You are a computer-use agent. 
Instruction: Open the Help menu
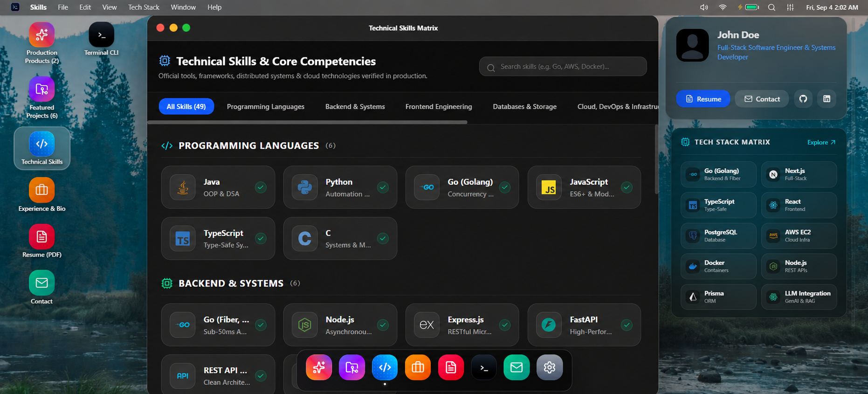[x=214, y=7]
